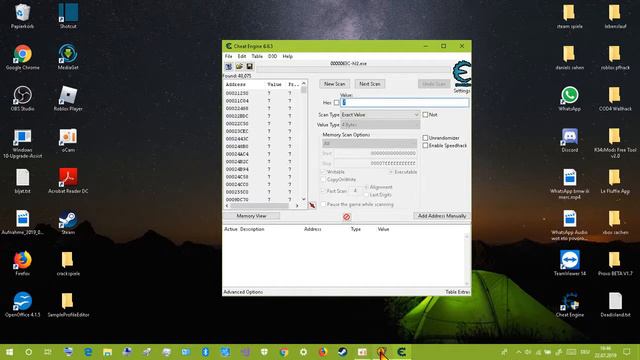Click the Table Extras label
640x360 pixels.
pyautogui.click(x=458, y=292)
